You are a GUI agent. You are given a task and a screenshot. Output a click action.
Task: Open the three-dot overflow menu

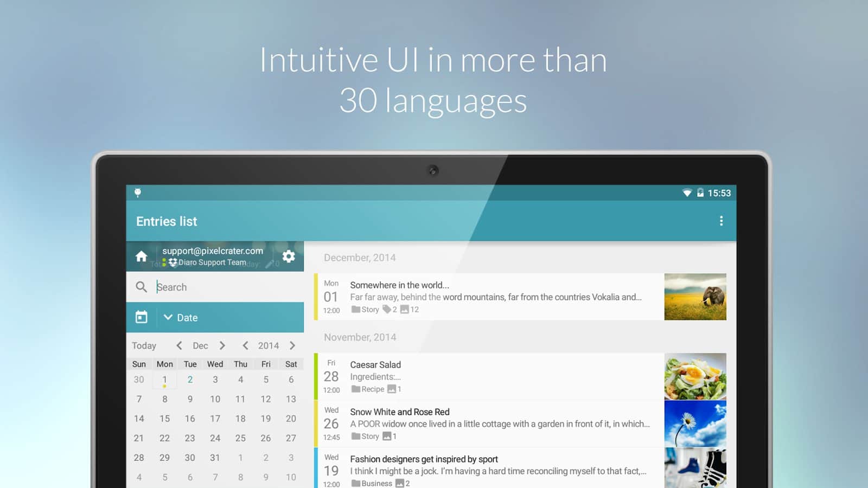coord(721,221)
